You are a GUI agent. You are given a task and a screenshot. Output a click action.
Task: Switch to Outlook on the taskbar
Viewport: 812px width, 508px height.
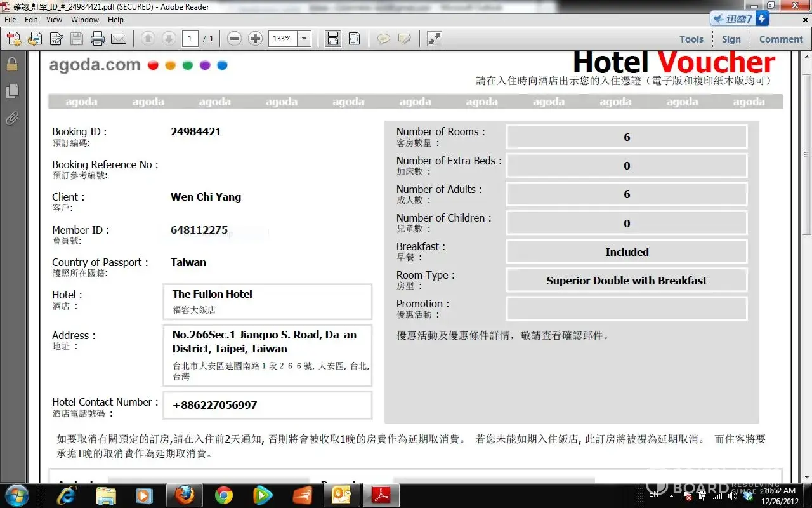coord(341,495)
